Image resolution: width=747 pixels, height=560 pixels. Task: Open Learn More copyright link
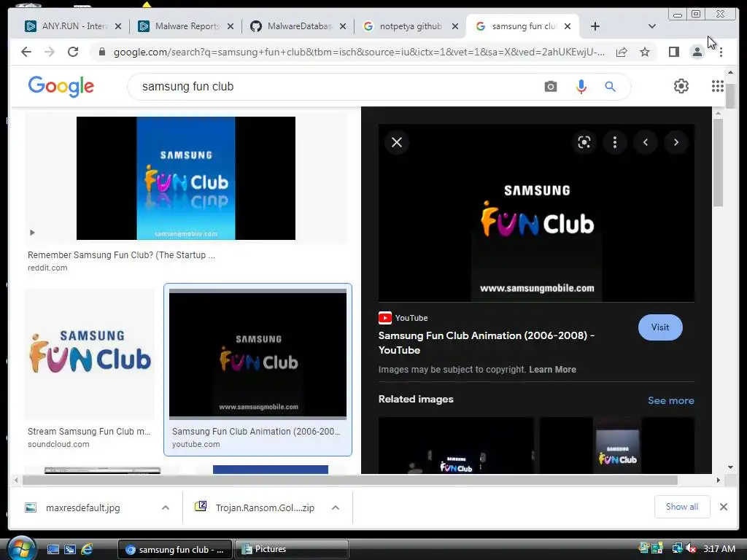point(553,370)
